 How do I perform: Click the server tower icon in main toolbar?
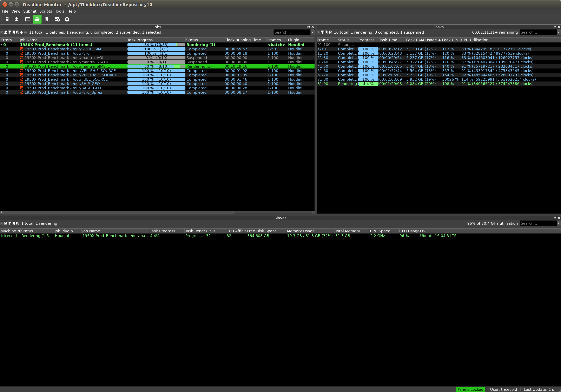click(7, 19)
